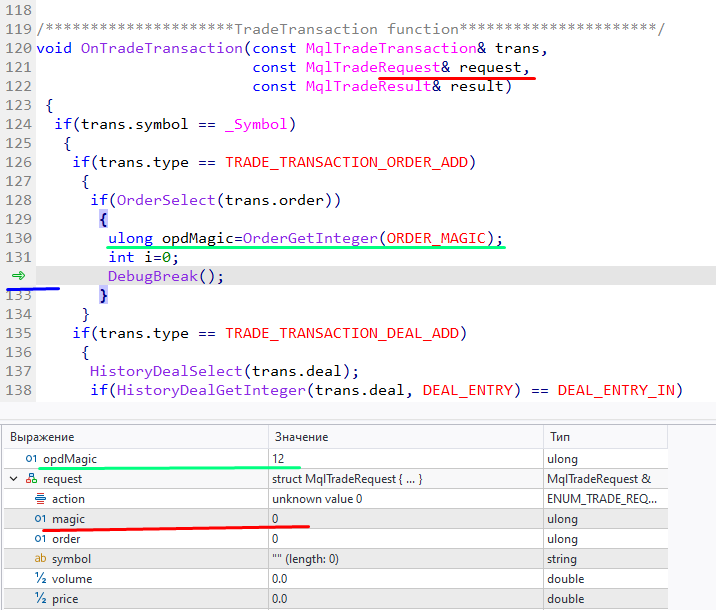This screenshot has width=716, height=610.
Task: Click the opdMagic 'ulong' type cell
Action: 562,459
